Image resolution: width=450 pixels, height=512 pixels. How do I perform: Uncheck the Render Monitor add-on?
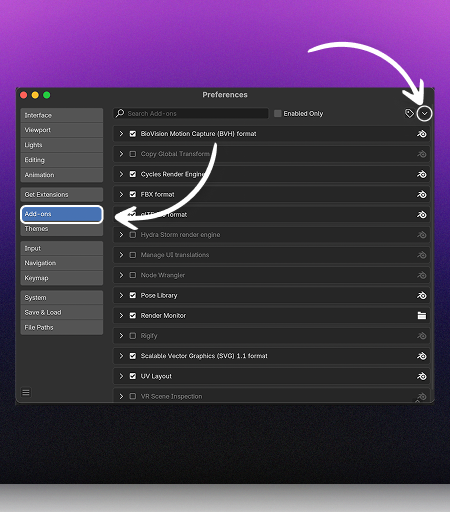coord(133,315)
